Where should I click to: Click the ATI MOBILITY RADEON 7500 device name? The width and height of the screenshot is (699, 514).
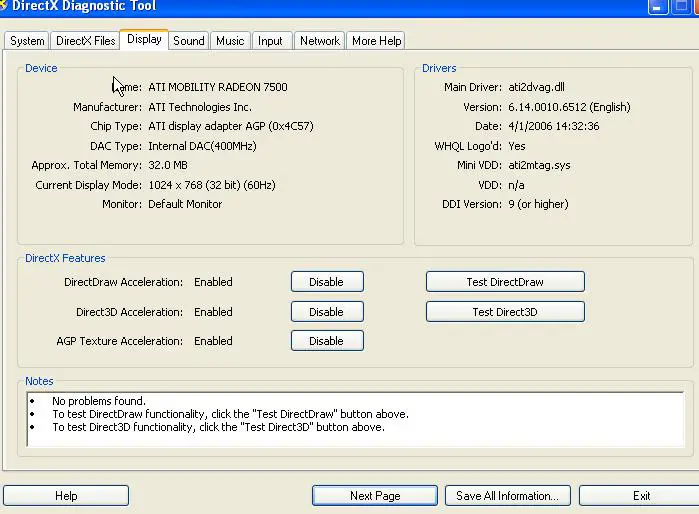(x=217, y=87)
